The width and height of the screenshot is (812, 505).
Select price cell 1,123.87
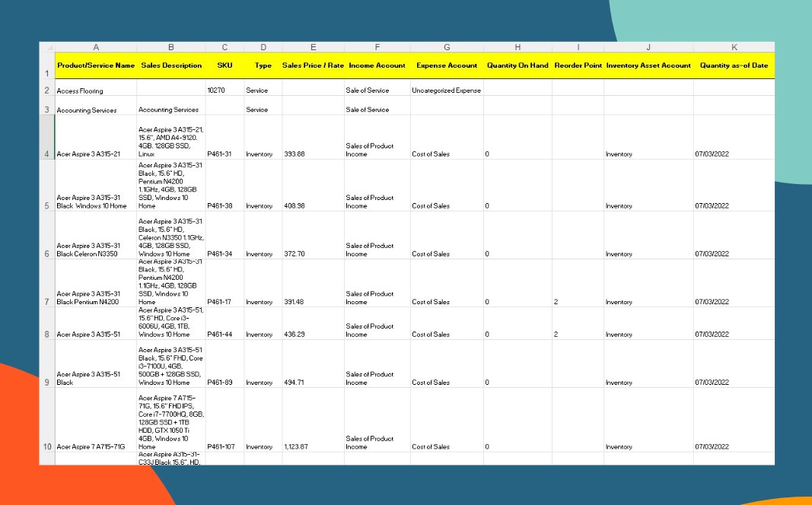click(314, 420)
